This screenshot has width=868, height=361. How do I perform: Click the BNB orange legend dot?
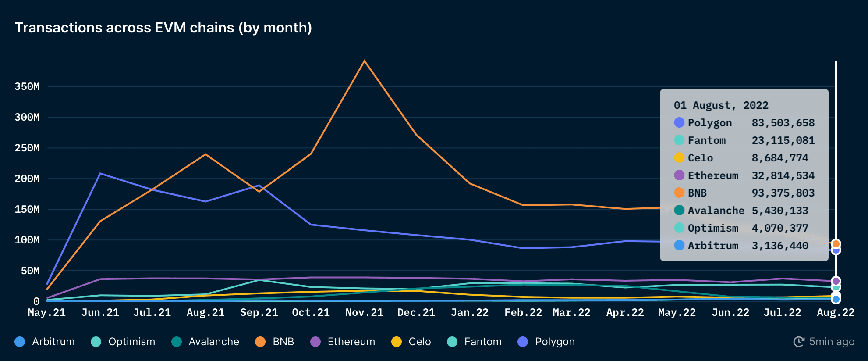point(260,342)
